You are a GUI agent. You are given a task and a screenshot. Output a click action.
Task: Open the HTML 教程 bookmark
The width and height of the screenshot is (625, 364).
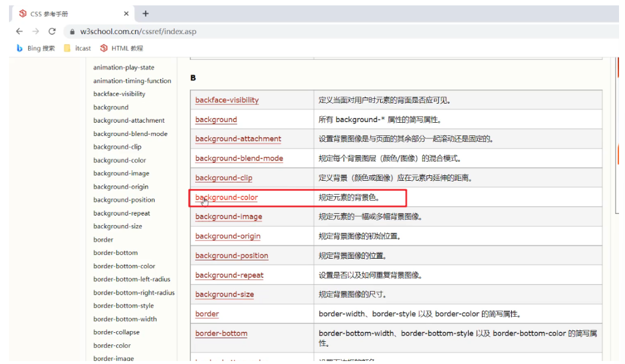pos(121,48)
